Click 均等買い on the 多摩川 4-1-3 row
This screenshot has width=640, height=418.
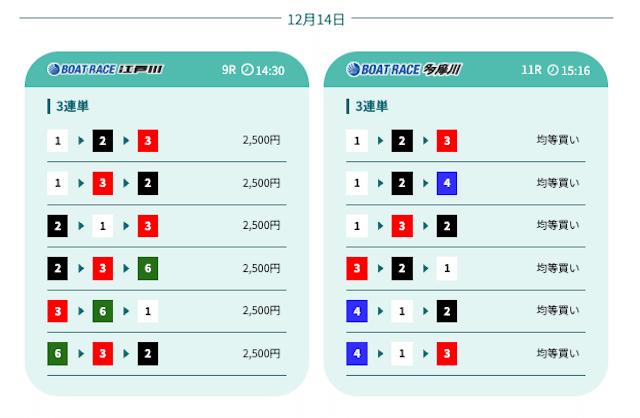pos(558,353)
